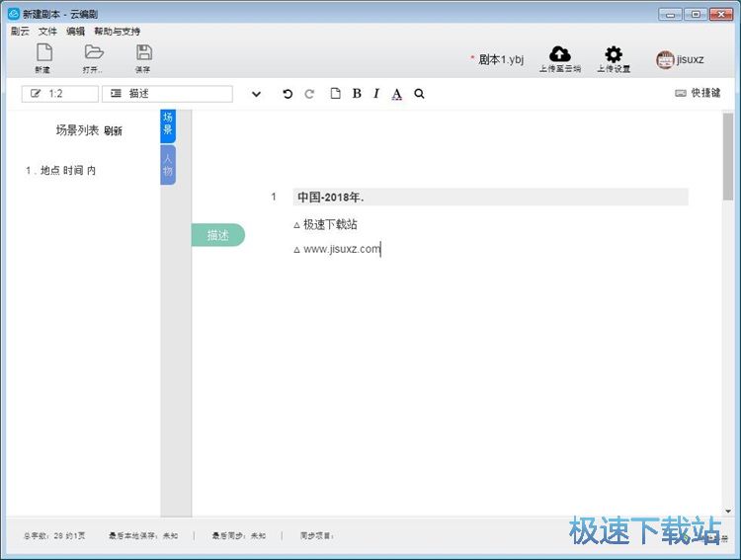This screenshot has width=741, height=560.
Task: Open the 帮助与支持 menu
Action: (x=117, y=31)
